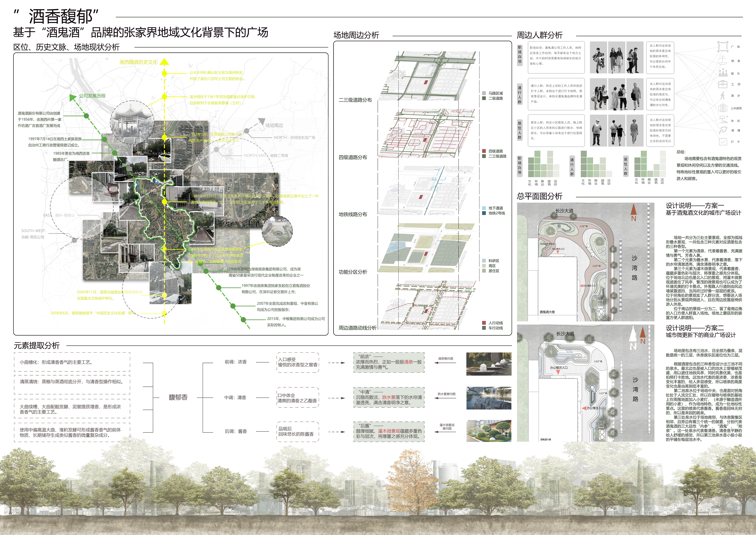Open the 职场白领 people photo
The height and width of the screenshot is (535, 756).
pos(616,57)
